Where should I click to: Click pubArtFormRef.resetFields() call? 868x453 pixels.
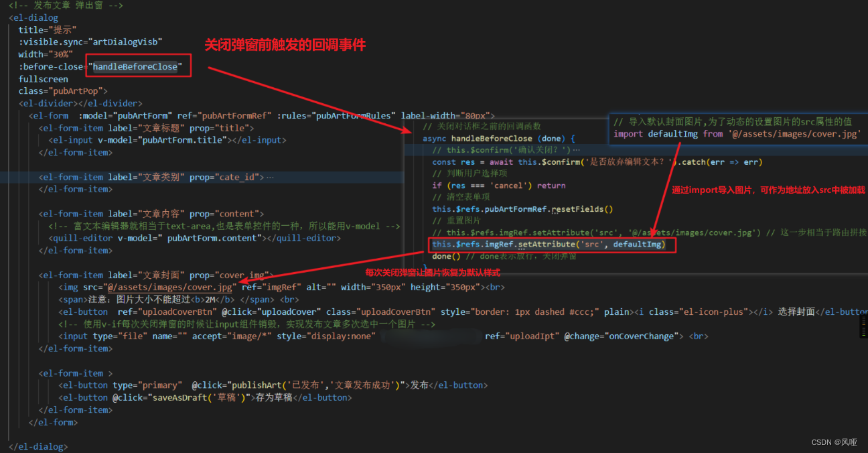(x=522, y=209)
